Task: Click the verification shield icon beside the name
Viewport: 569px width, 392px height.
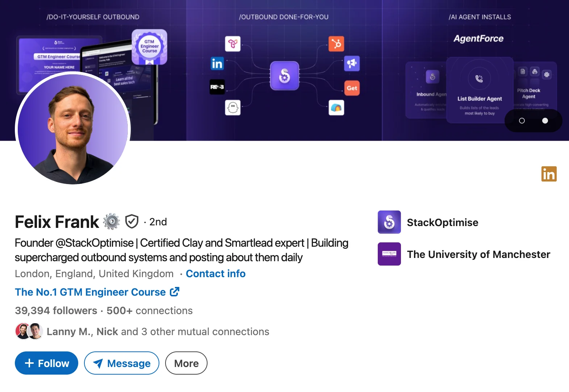Action: 132,221
